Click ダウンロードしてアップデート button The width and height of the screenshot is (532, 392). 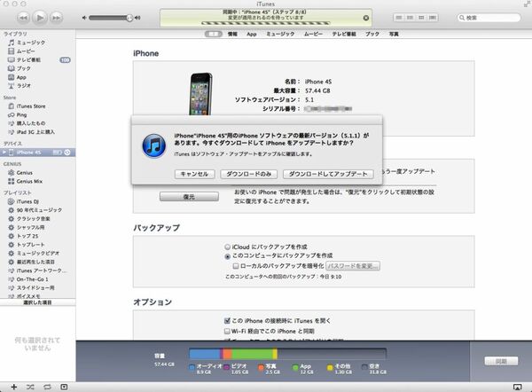coord(328,174)
